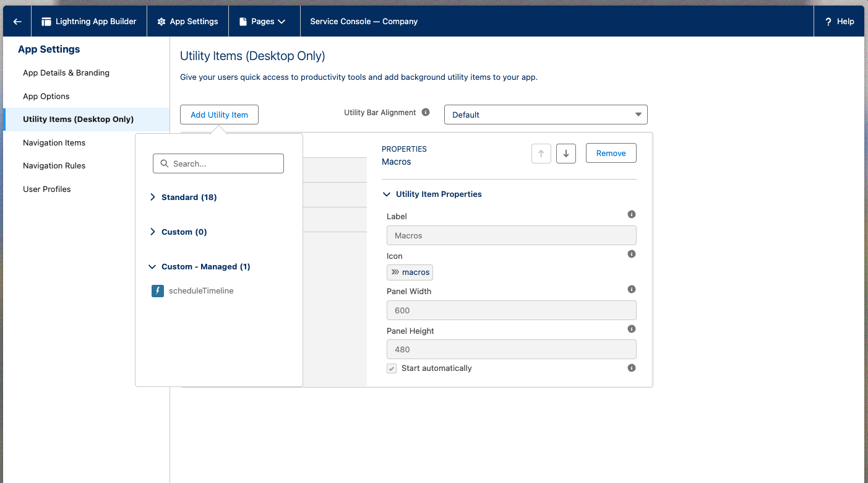Image resolution: width=868 pixels, height=483 pixels.
Task: Click info icon for Start automatically
Action: coord(632,368)
